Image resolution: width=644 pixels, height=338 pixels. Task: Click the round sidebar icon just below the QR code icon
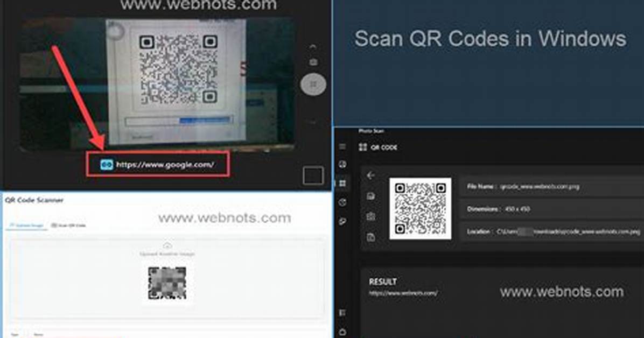[x=342, y=202]
